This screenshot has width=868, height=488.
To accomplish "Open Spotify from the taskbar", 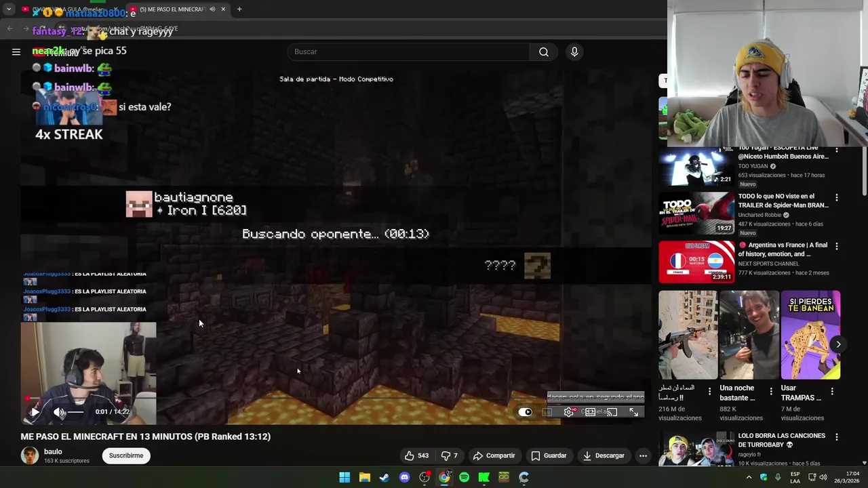I will point(464,477).
